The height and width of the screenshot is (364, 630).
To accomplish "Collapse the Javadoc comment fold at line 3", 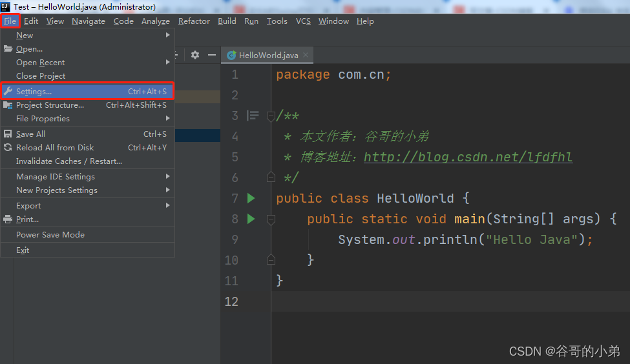I will coord(271,116).
